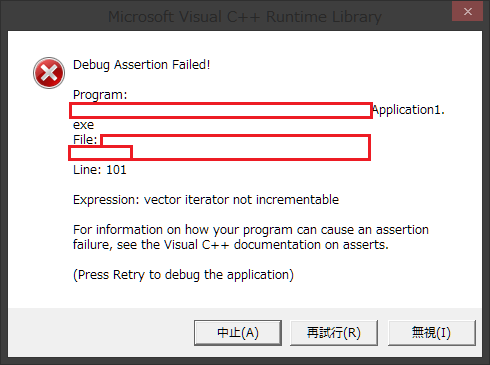Choose the 無視(I) ignore button

pyautogui.click(x=432, y=333)
